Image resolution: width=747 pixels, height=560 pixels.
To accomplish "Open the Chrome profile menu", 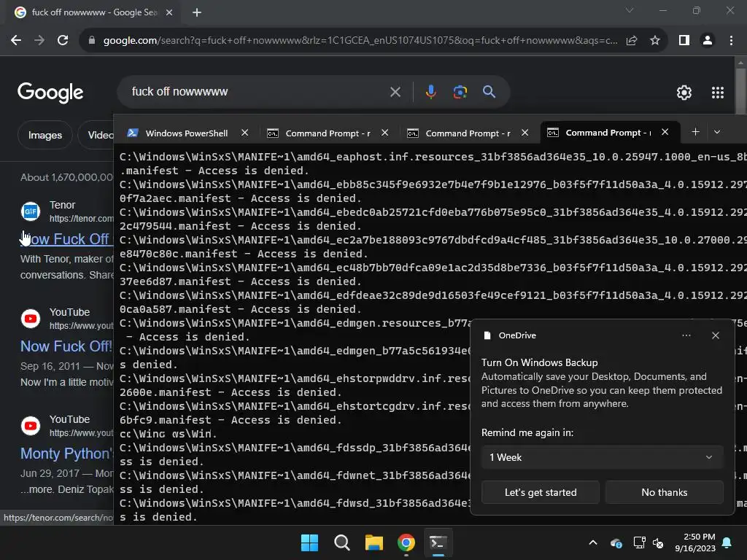I will click(708, 41).
